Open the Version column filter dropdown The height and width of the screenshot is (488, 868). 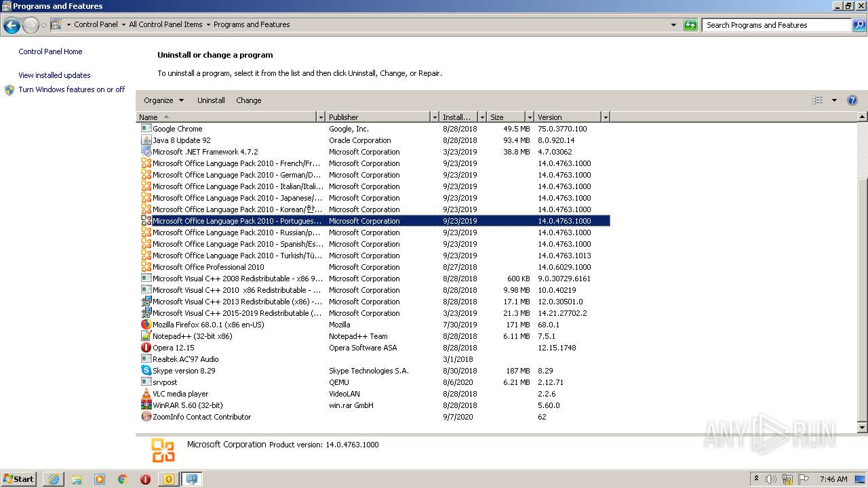coord(606,117)
